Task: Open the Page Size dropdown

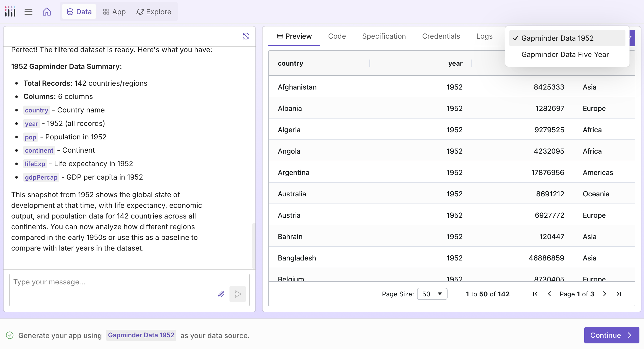Action: click(x=432, y=294)
